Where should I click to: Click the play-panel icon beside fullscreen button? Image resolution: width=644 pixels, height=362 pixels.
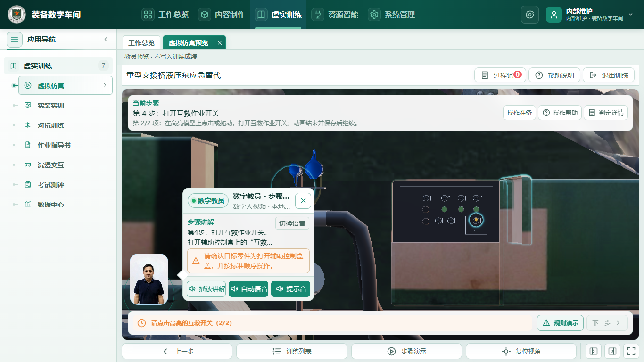[x=594, y=351]
